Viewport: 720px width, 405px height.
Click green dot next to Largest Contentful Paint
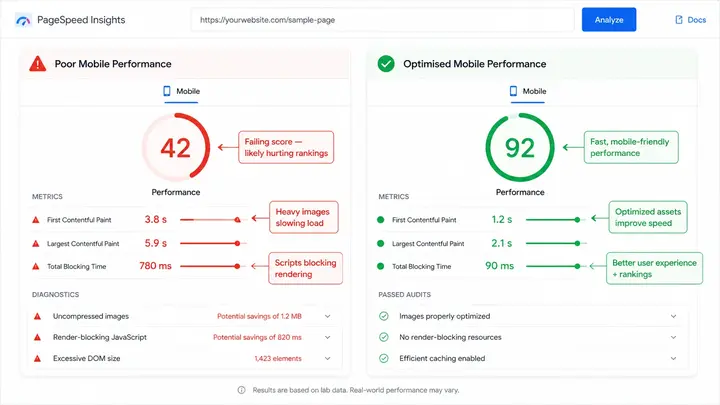(x=381, y=243)
